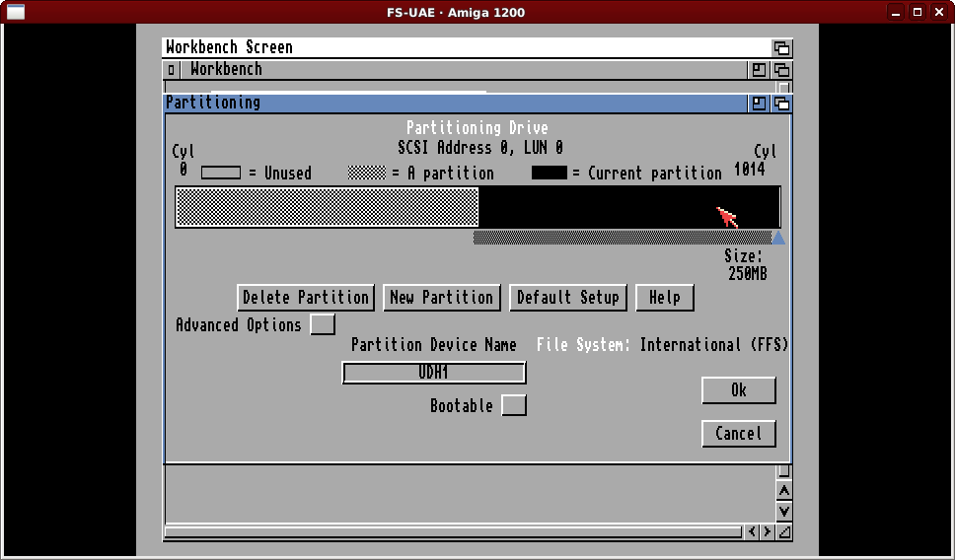Maximize the FS-UAE emulator window
The width and height of the screenshot is (955, 560).
918,12
